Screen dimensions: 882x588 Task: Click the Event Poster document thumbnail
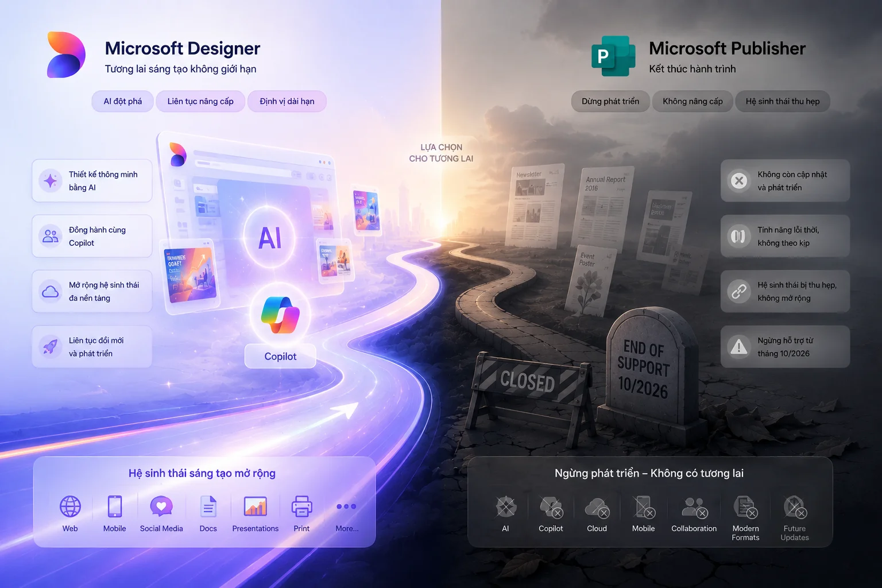point(591,281)
